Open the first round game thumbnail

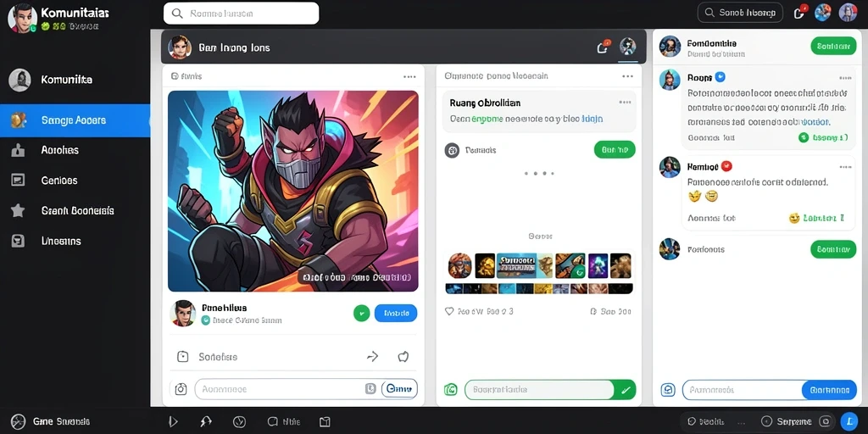coord(459,265)
